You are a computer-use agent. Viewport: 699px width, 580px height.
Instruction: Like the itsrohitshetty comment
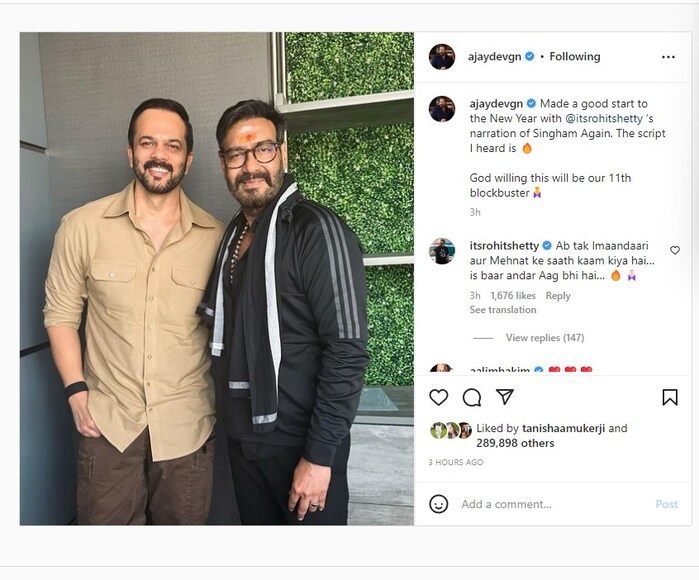[675, 250]
